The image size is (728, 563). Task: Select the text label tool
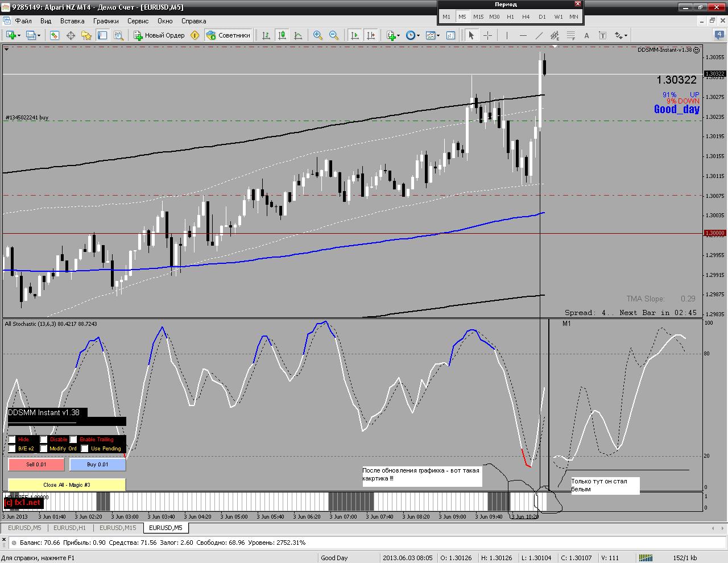(603, 35)
